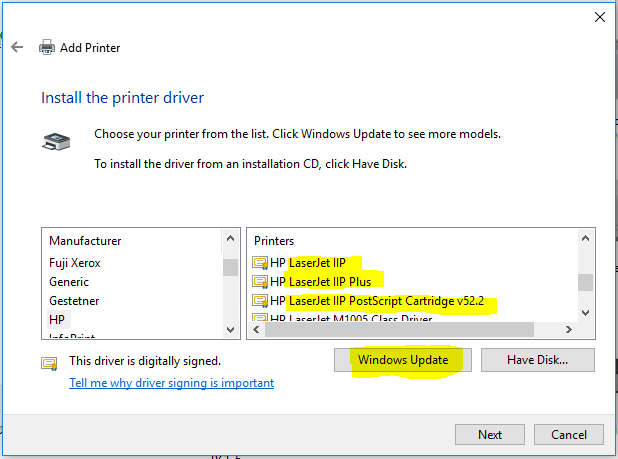This screenshot has height=459, width=618.
Task: Open 'Tell me why driver signing is important'
Action: (x=171, y=383)
